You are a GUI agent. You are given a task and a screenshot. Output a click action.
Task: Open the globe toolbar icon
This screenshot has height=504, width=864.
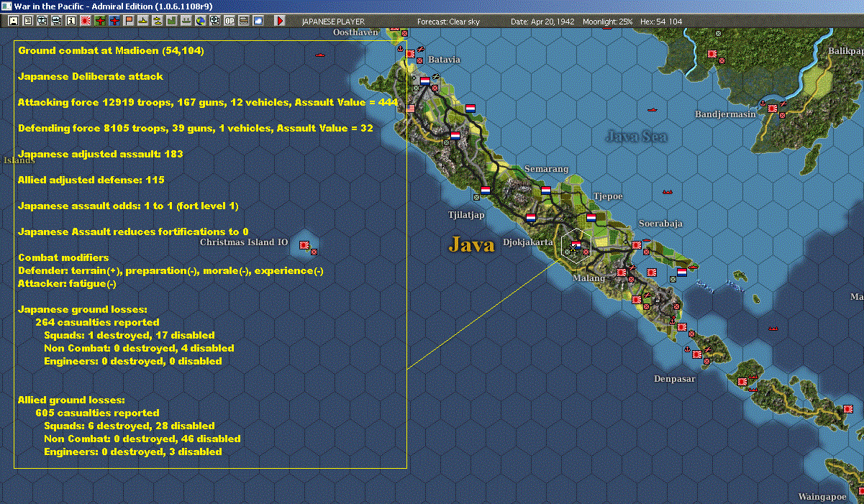pyautogui.click(x=201, y=21)
